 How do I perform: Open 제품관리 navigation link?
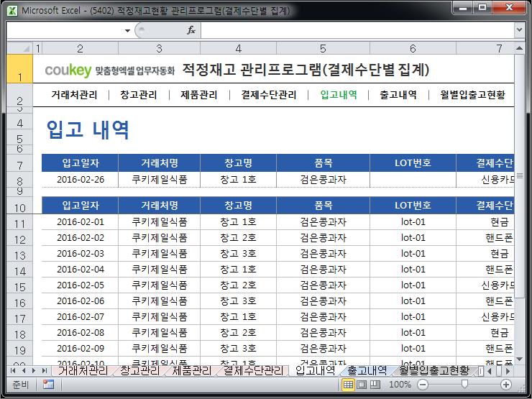199,95
